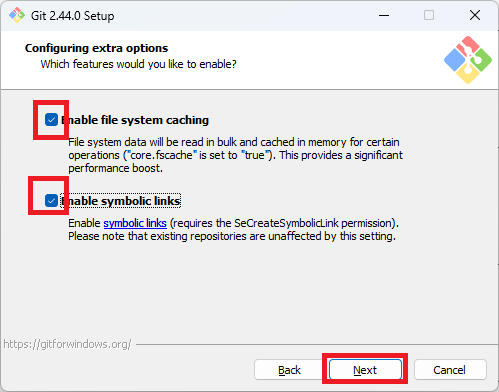Click the "Git 2.44.0 Setup" window title
The width and height of the screenshot is (499, 392).
[73, 16]
